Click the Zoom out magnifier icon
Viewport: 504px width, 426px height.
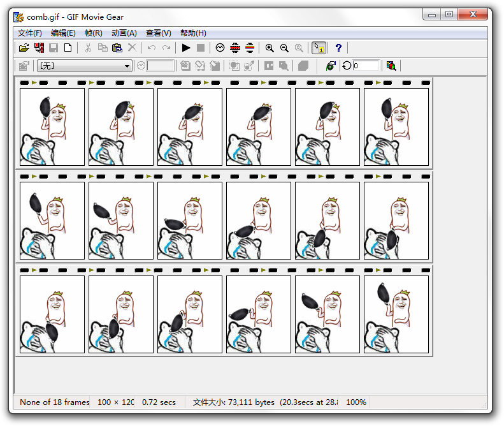284,48
